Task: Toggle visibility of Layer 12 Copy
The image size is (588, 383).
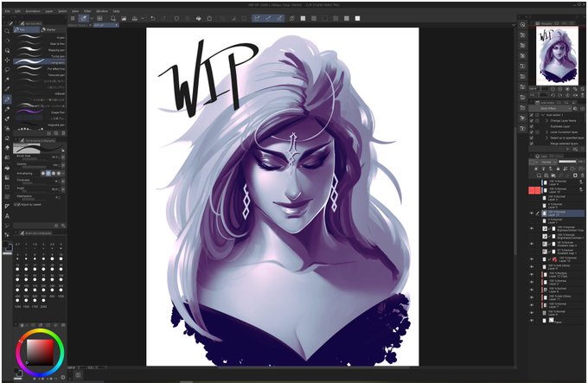Action: point(532,274)
